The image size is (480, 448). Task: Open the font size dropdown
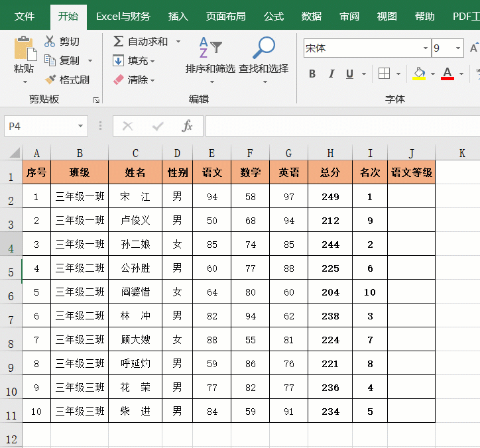(457, 48)
